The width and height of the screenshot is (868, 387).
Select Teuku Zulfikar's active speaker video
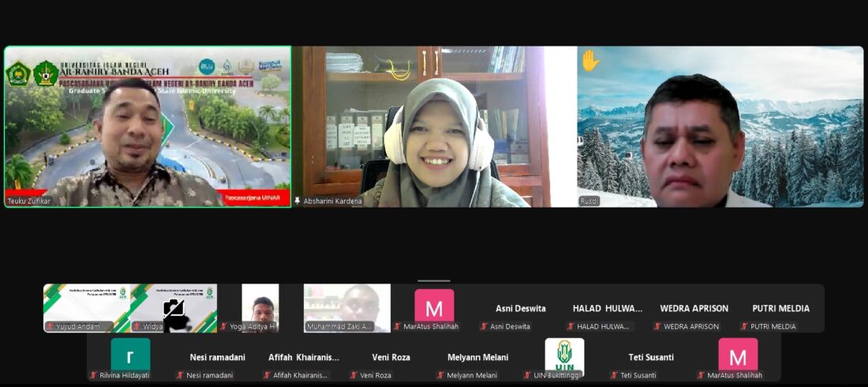click(x=148, y=126)
